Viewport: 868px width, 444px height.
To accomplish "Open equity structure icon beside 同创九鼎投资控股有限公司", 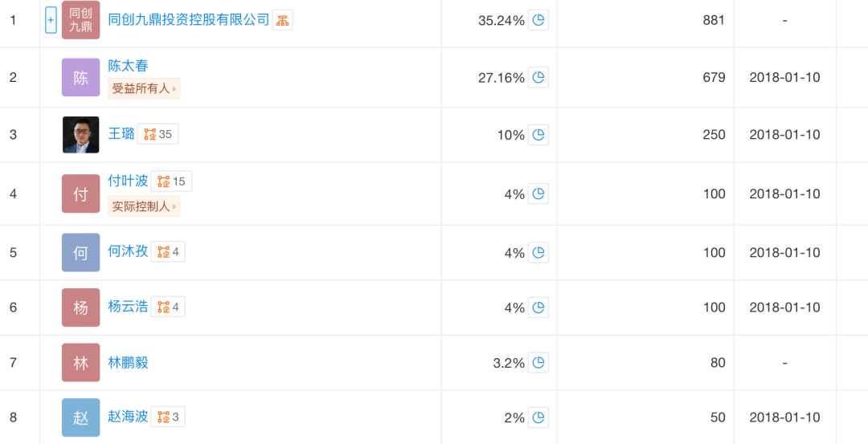I will pyautogui.click(x=283, y=20).
